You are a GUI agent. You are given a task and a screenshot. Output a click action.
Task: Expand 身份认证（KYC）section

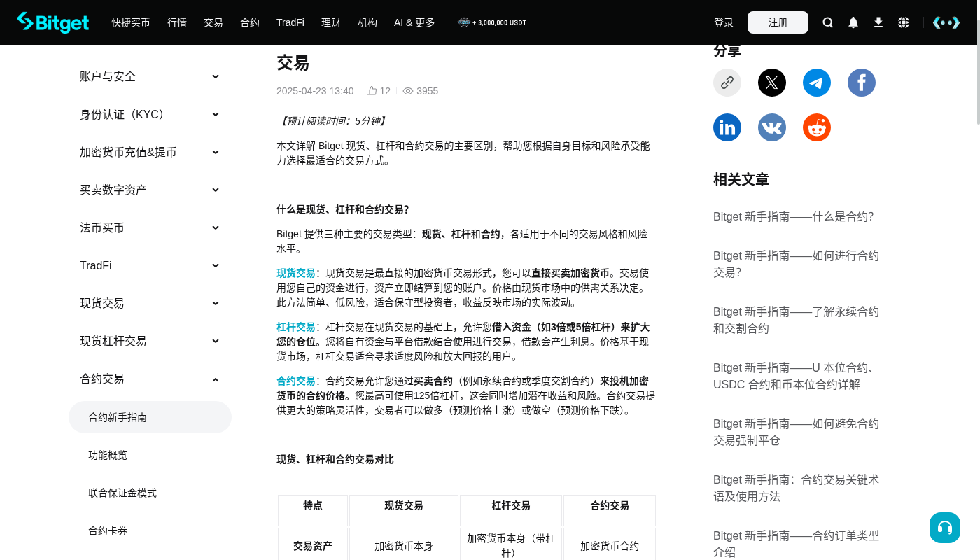coord(150,114)
